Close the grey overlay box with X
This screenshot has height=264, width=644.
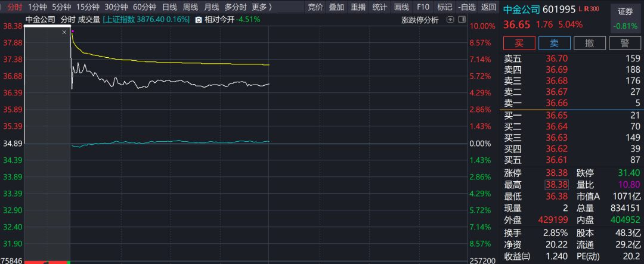[x=64, y=32]
